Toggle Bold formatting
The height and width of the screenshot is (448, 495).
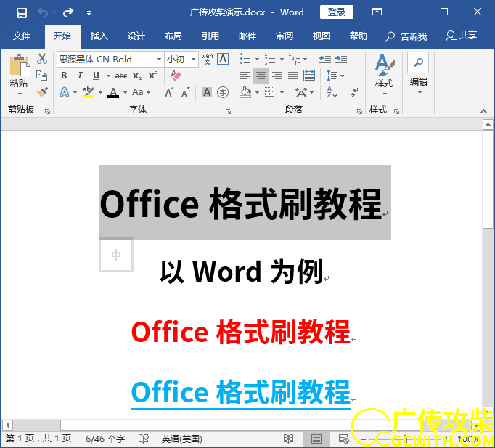pyautogui.click(x=64, y=76)
